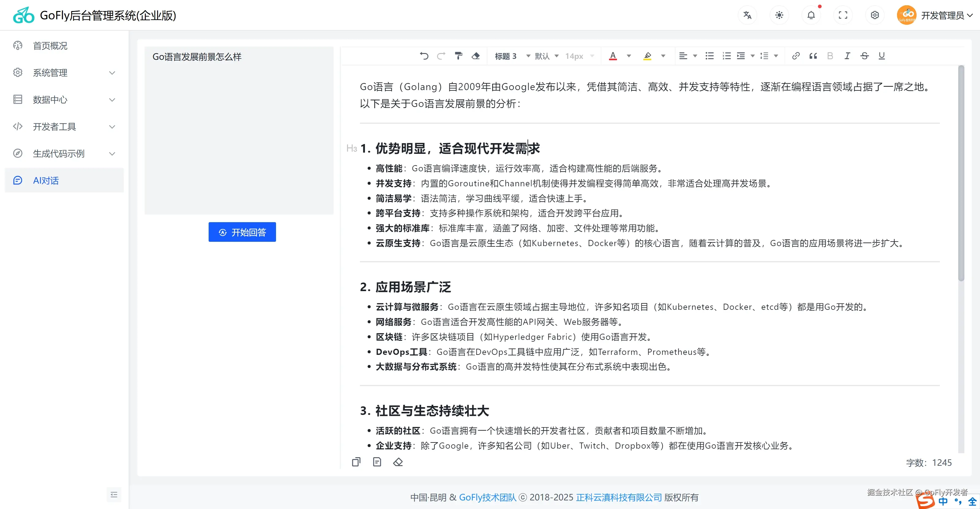Screen dimensions: 980x509
Task: Click the clear formatting eraser icon
Action: [x=475, y=56]
